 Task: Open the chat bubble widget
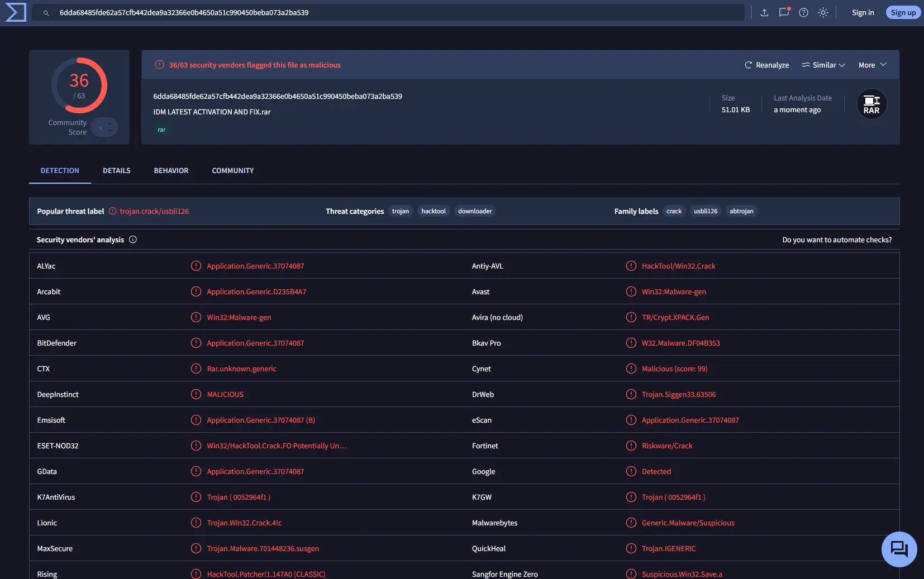(899, 549)
